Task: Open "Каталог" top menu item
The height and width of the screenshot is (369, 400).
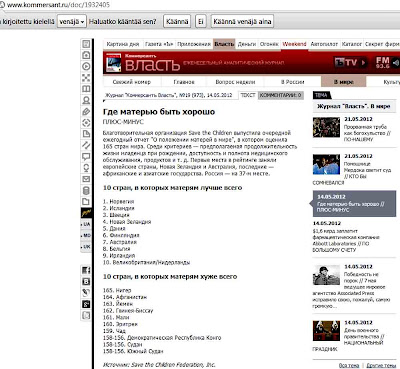Action: (352, 44)
